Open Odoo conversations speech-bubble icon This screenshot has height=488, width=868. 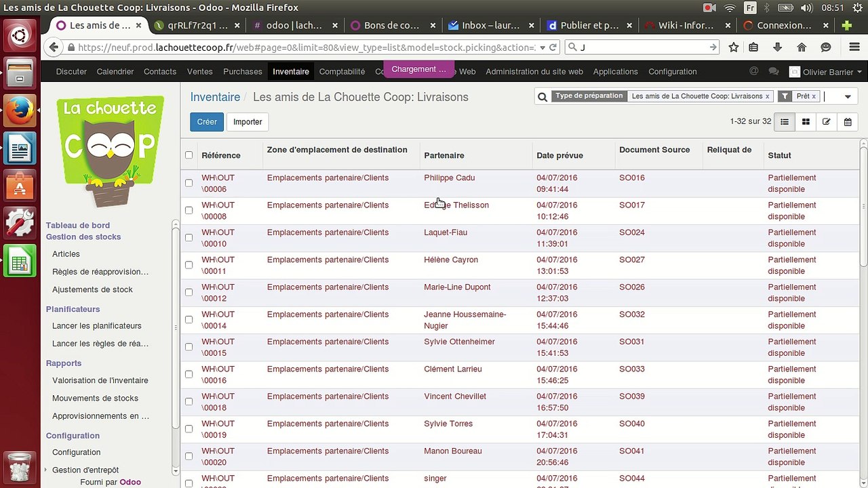[773, 71]
